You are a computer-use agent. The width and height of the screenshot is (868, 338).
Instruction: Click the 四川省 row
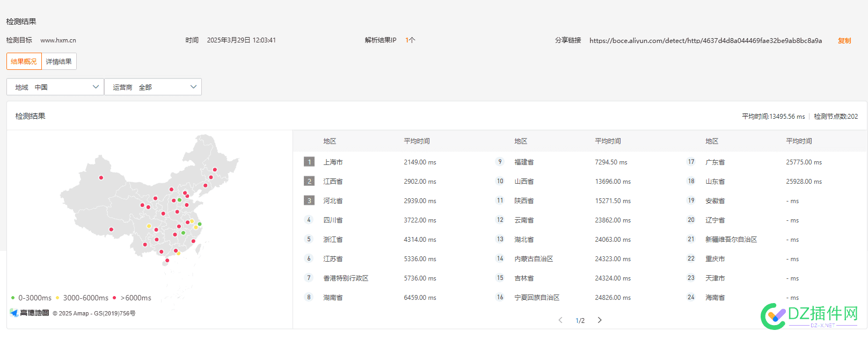click(389, 220)
